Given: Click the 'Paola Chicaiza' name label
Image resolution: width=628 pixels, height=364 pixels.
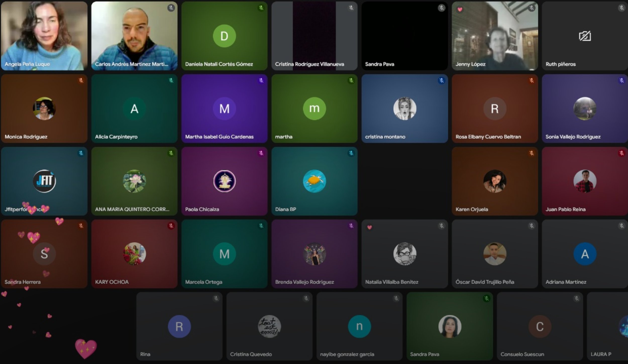Looking at the screenshot, I should pos(202,209).
